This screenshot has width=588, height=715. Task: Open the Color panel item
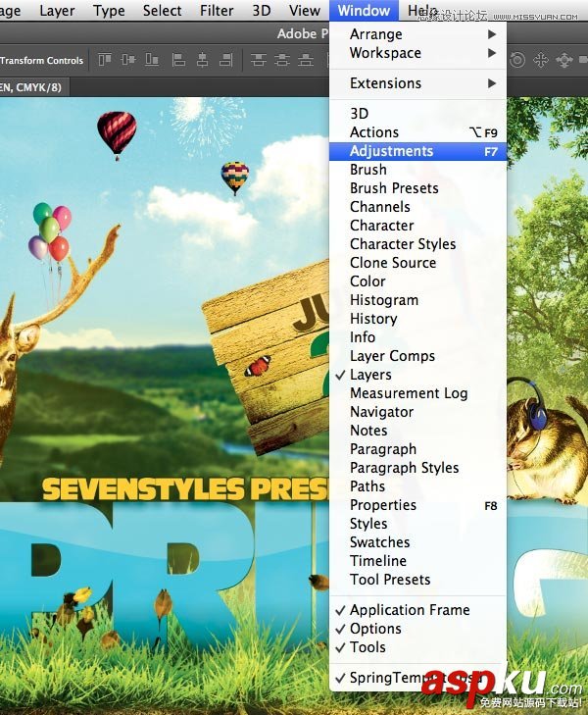417,281
